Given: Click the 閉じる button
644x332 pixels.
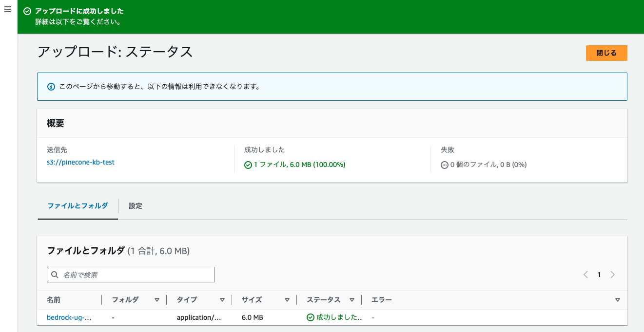Looking at the screenshot, I should 606,53.
